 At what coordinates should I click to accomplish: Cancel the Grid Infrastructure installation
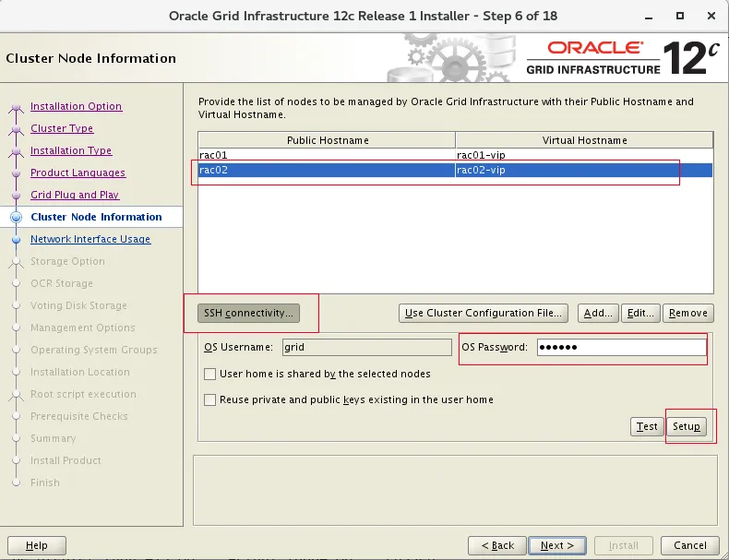click(x=690, y=545)
